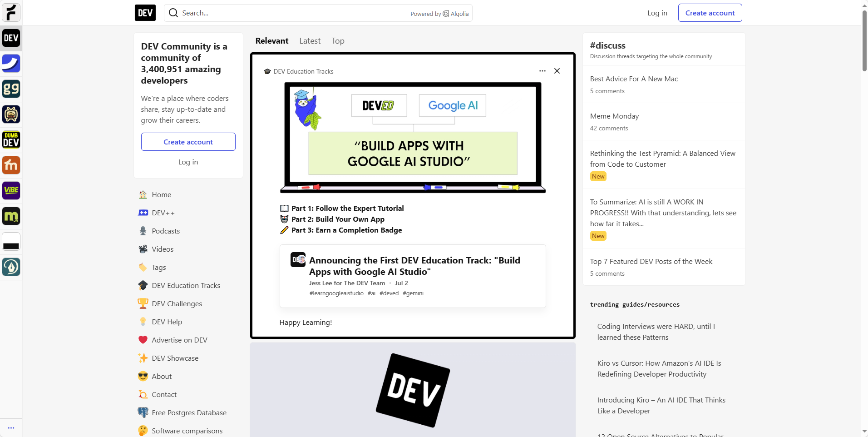Image resolution: width=868 pixels, height=437 pixels.
Task: Open 'Kiro vs Cursor' trending article
Action: click(x=659, y=368)
